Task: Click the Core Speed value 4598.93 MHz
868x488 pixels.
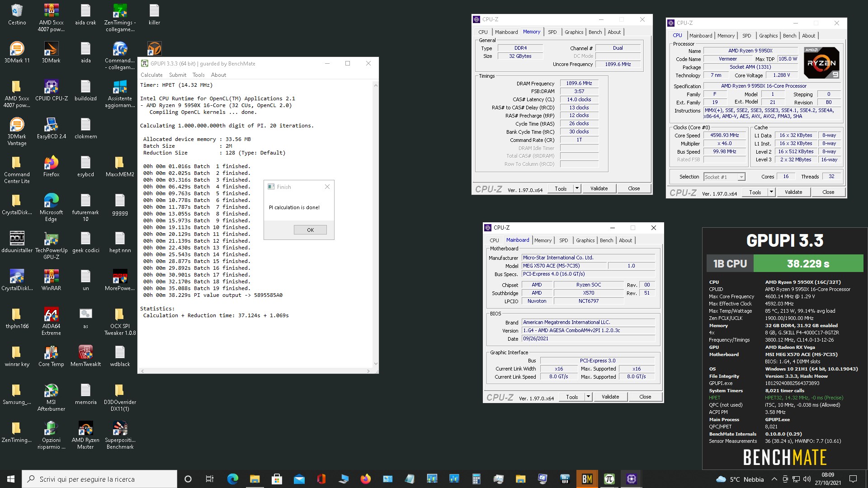Action: point(724,136)
